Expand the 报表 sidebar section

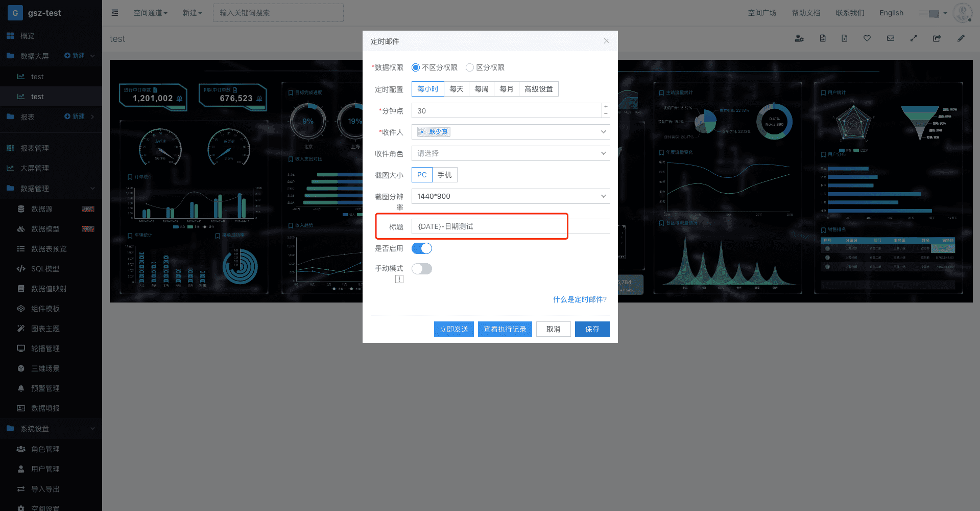click(x=93, y=117)
